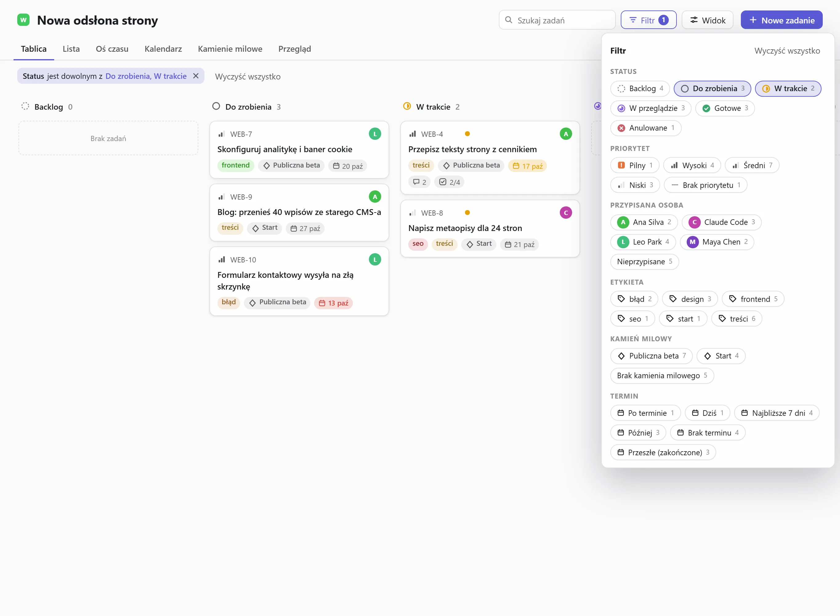Toggle the Publiczna beta milestone filter
840x616 pixels.
(652, 356)
